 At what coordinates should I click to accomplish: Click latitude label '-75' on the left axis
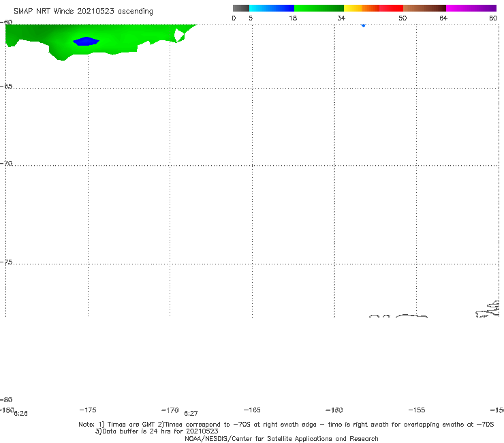(x=6, y=262)
